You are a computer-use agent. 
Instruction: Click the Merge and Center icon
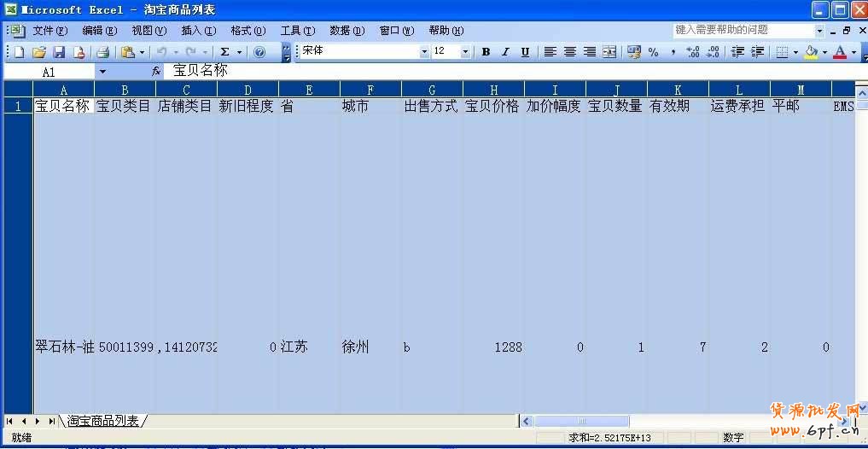609,52
